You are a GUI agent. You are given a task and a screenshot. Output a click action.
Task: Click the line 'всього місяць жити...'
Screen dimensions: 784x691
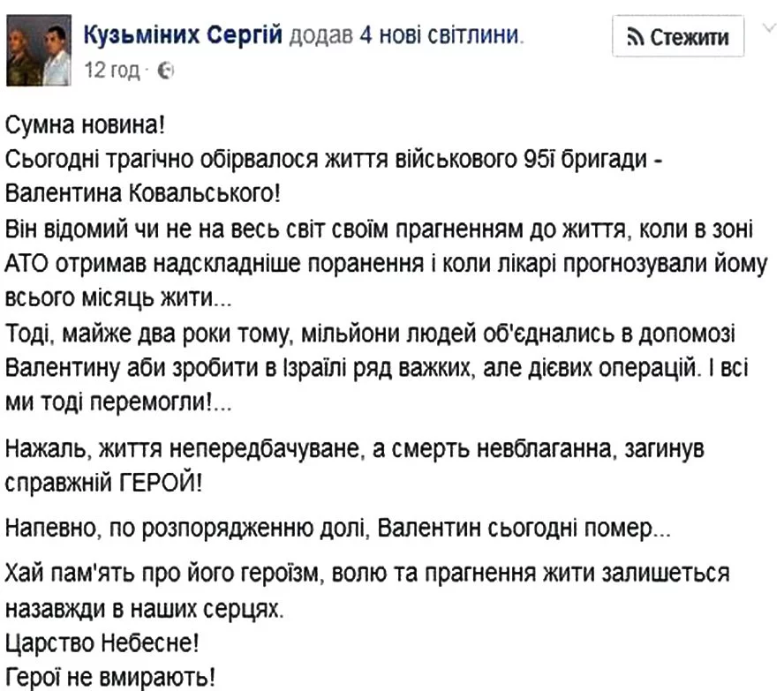(x=118, y=297)
